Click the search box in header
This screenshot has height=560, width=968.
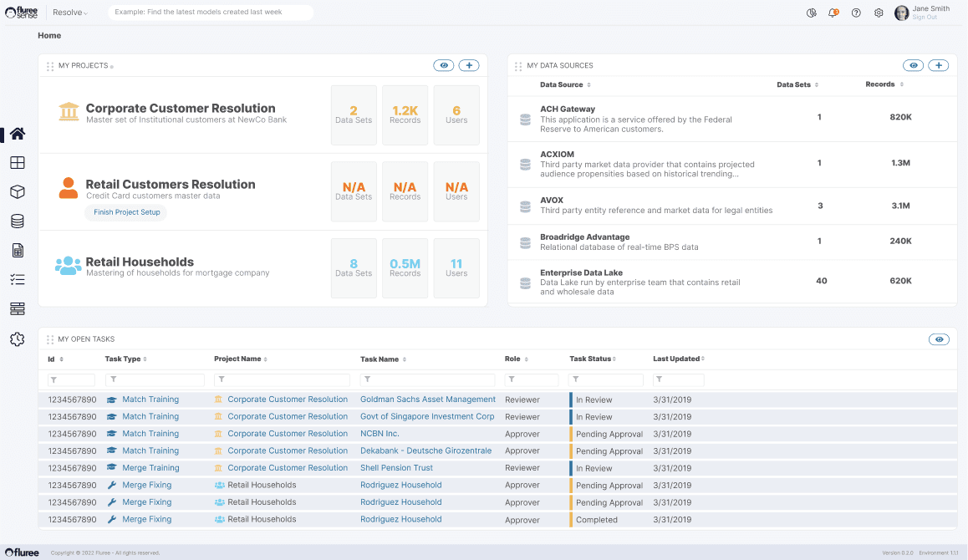(211, 13)
